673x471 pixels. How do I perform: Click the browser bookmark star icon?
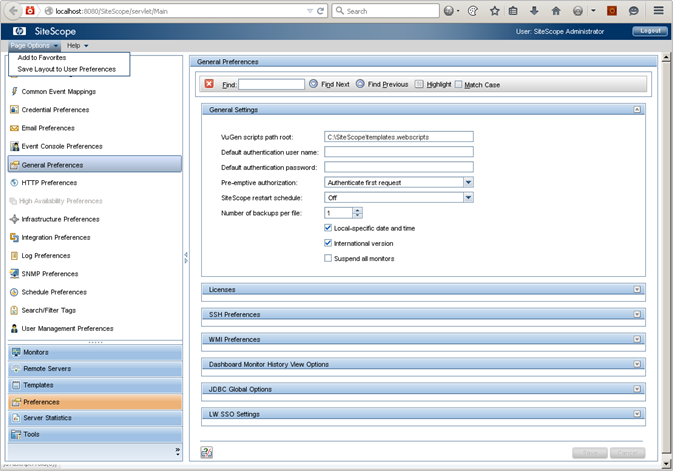(x=494, y=11)
